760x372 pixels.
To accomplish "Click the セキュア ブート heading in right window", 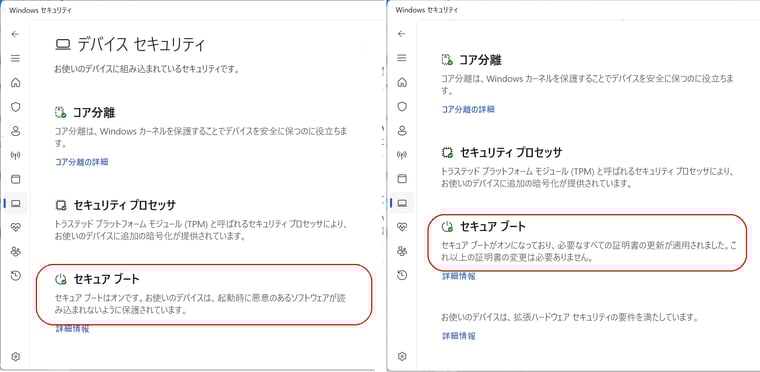I will click(x=492, y=226).
